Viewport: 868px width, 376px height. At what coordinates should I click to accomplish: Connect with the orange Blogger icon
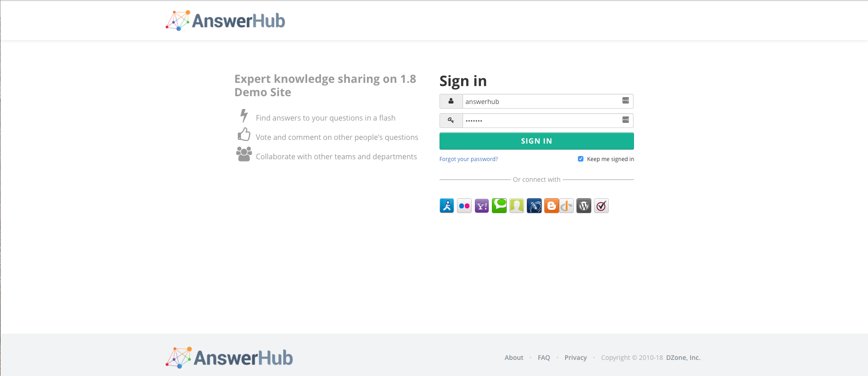click(x=551, y=206)
